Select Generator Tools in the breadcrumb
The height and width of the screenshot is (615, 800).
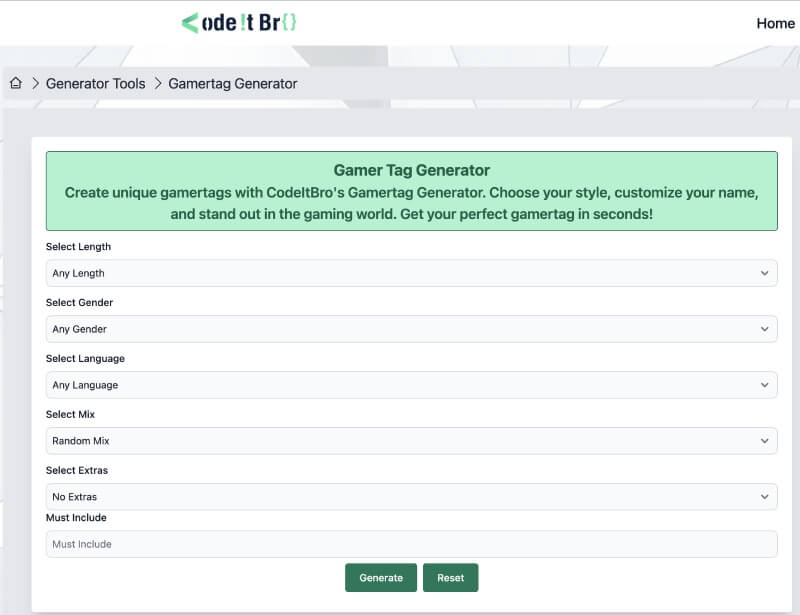click(95, 84)
